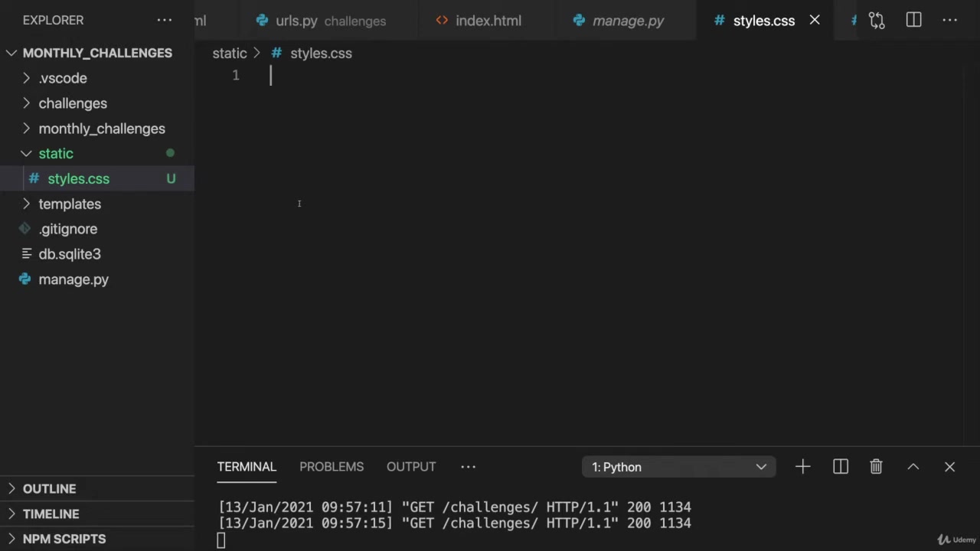Open the terminal selector dropdown '1: Python'
The width and height of the screenshot is (980, 551).
point(678,467)
